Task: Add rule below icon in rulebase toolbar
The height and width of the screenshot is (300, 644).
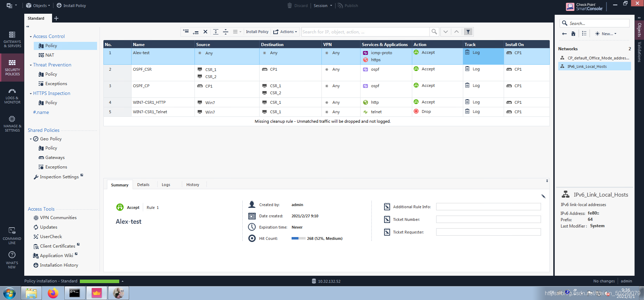Action: [x=196, y=32]
